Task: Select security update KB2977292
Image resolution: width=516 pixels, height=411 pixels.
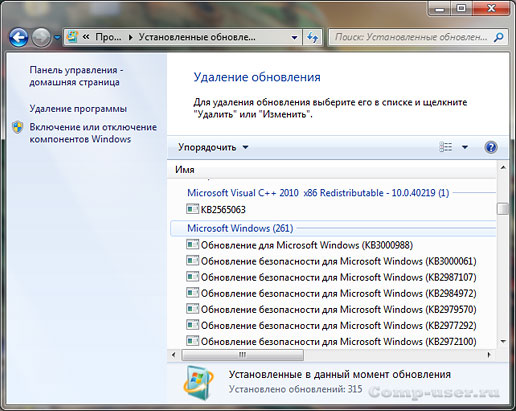Action: pos(339,325)
